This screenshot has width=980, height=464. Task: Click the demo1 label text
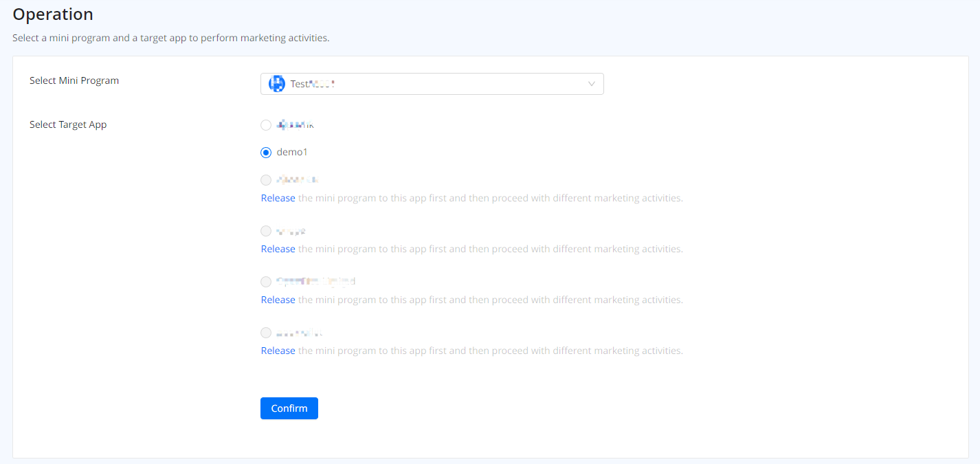pos(292,153)
